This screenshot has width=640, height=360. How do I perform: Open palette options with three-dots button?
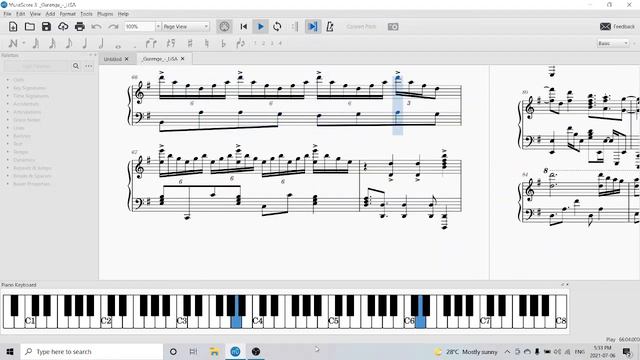tap(89, 66)
